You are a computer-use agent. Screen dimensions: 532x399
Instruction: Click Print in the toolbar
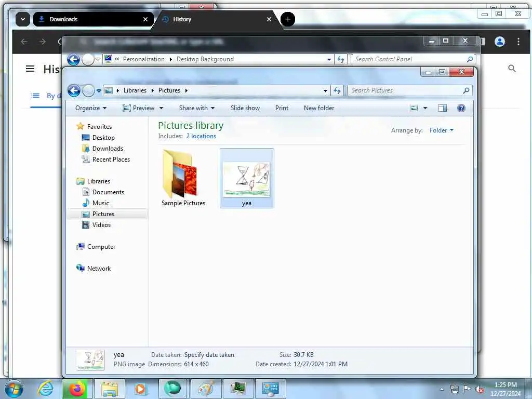(x=282, y=108)
